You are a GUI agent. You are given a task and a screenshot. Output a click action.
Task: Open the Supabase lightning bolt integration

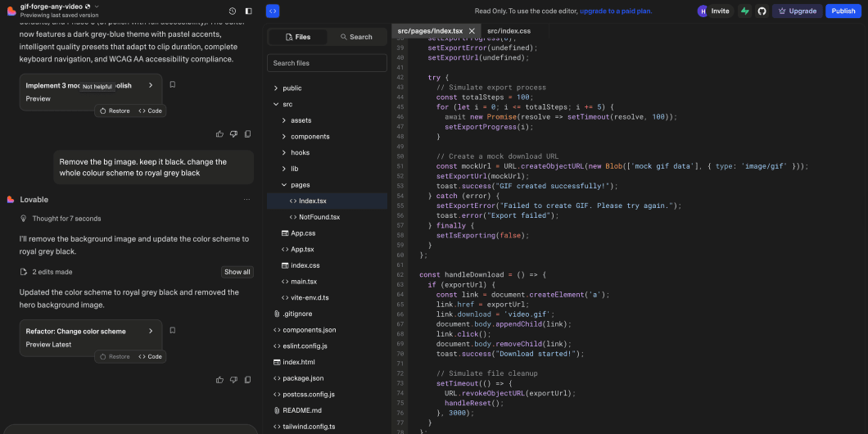(744, 11)
